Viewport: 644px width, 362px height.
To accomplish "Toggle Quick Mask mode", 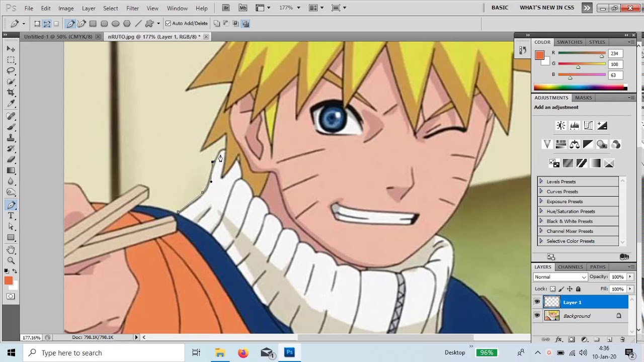I will tap(11, 297).
